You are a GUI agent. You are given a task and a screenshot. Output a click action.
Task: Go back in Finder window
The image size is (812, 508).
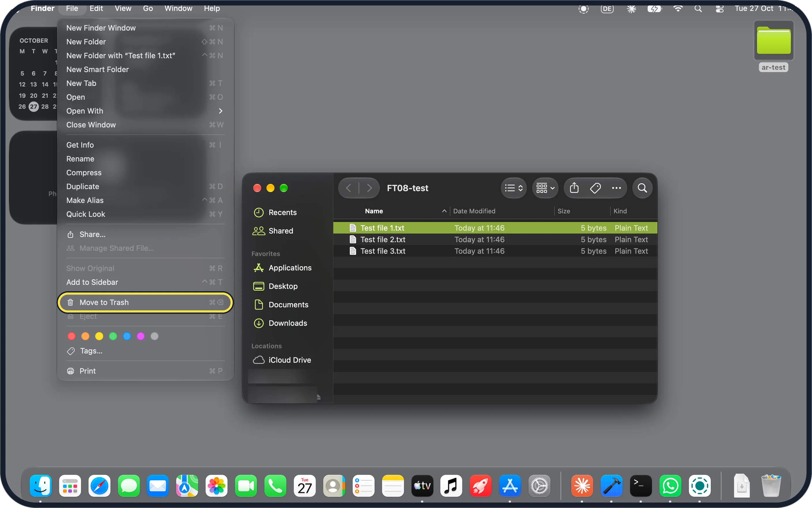pyautogui.click(x=349, y=188)
